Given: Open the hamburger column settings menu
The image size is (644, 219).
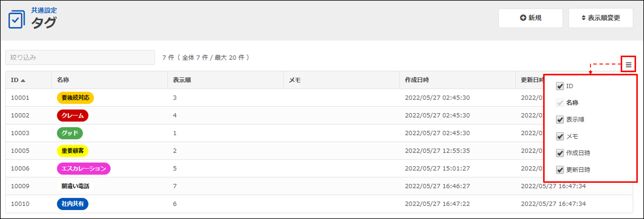Looking at the screenshot, I should point(628,64).
